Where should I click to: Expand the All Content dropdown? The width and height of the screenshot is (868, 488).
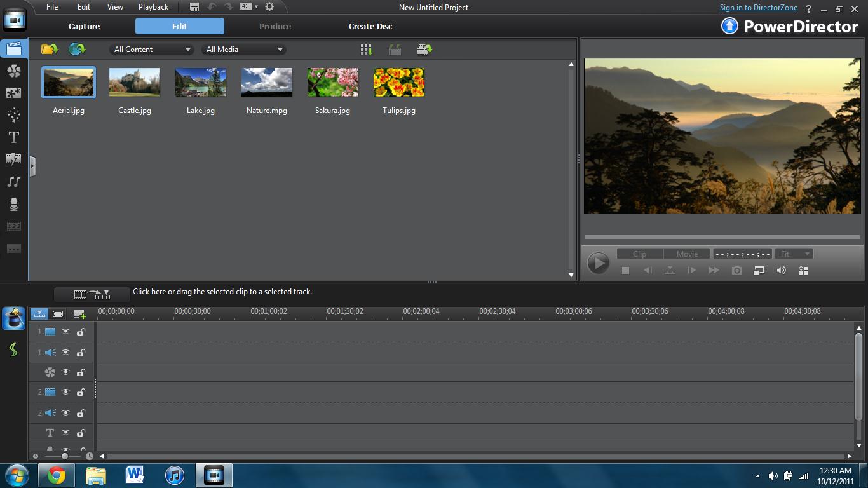point(152,50)
